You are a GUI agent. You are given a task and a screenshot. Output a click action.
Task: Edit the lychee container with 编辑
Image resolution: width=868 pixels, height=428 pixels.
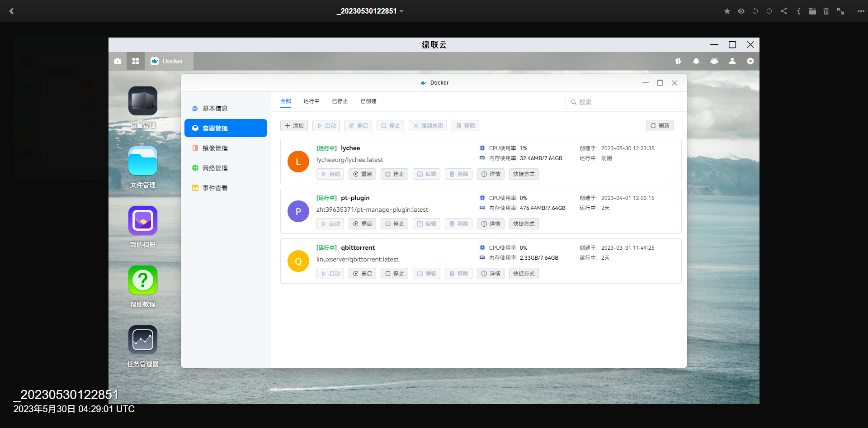(426, 174)
